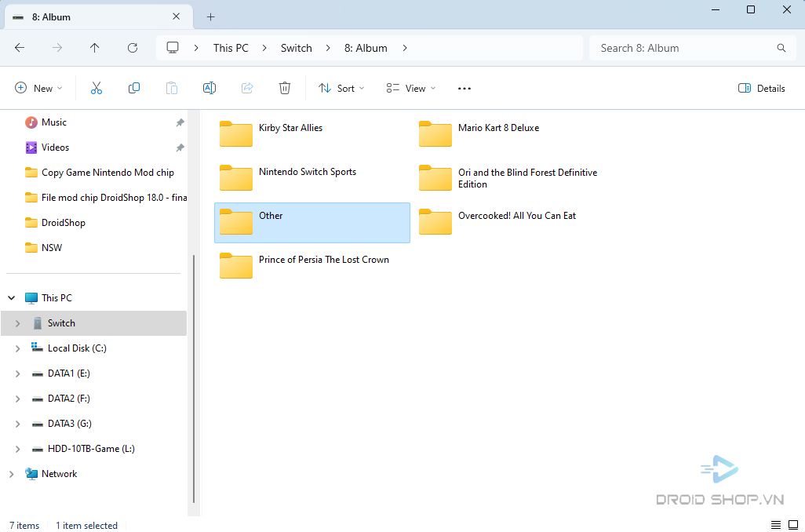Select the Prince of Persia folder icon
Screen dimensions: 805x532
[235, 265]
